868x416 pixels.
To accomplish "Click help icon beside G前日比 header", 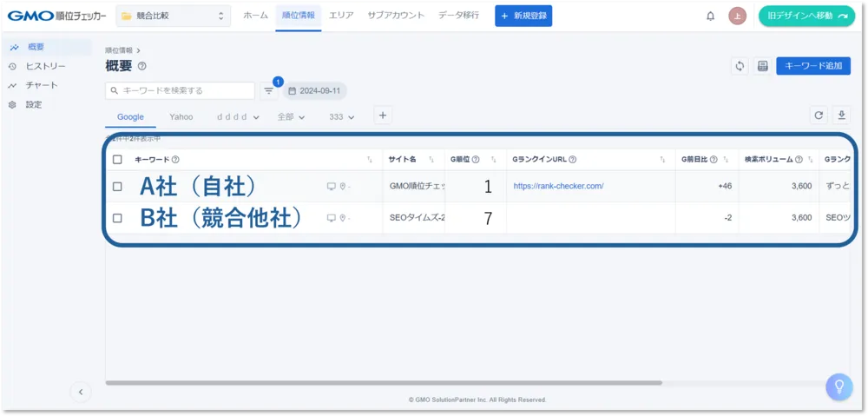I will [713, 160].
